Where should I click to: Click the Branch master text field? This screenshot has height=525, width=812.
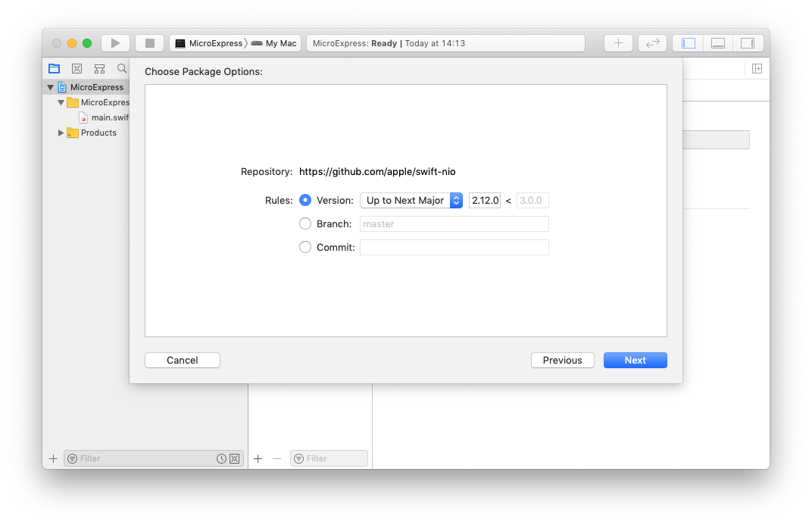tap(454, 223)
